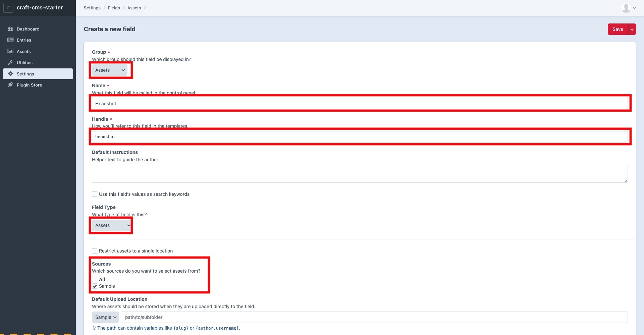Expand the chevron next to user avatar
This screenshot has height=335, width=644.
tap(634, 8)
